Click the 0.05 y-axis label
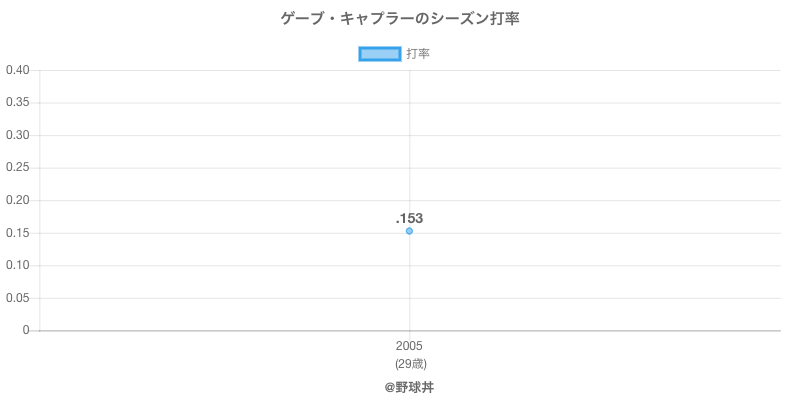Screen dimensions: 800x400 [x=17, y=298]
